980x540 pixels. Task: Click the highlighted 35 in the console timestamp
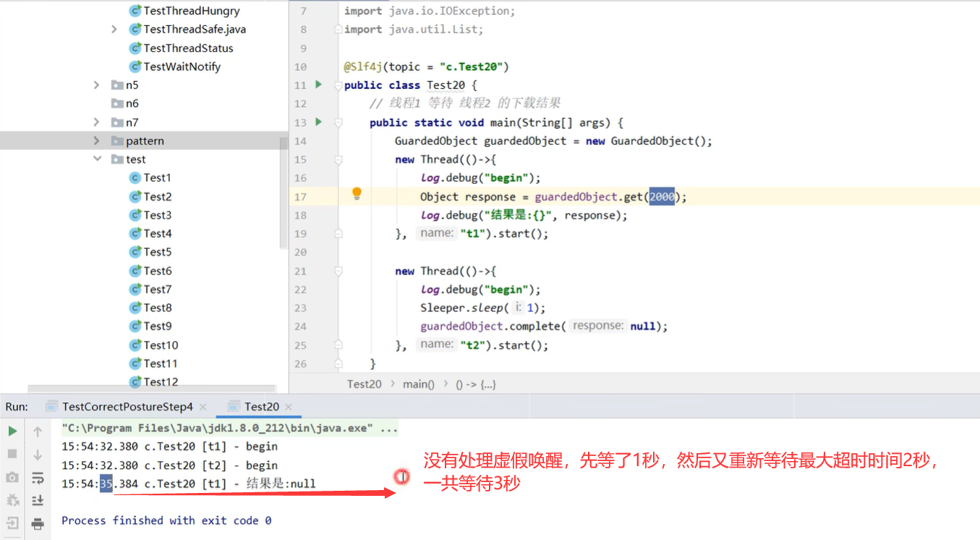pos(106,484)
